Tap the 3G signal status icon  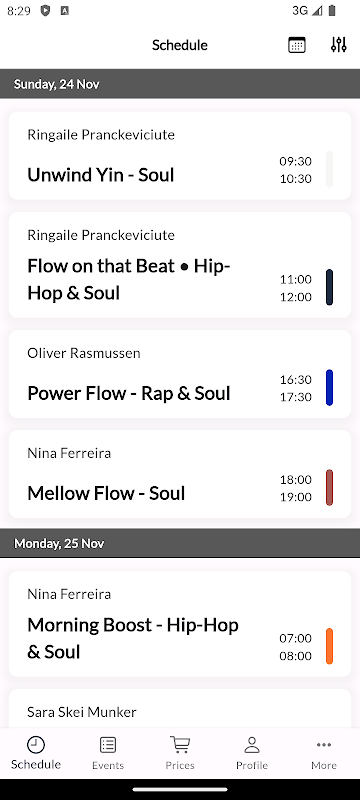[x=307, y=11]
